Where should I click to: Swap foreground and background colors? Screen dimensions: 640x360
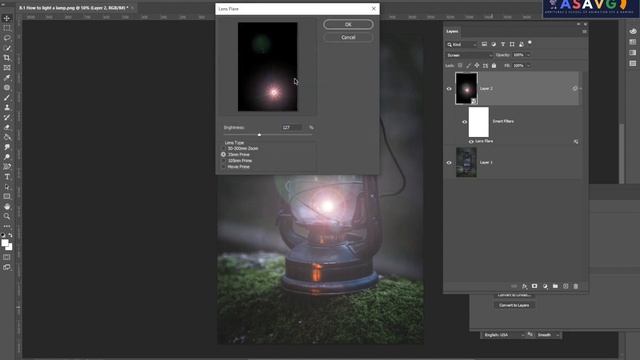point(10,235)
